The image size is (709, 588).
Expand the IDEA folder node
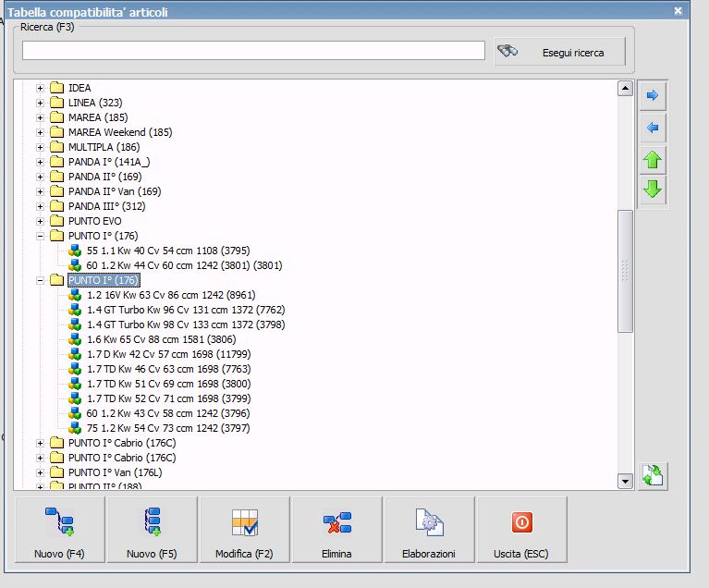tap(41, 88)
